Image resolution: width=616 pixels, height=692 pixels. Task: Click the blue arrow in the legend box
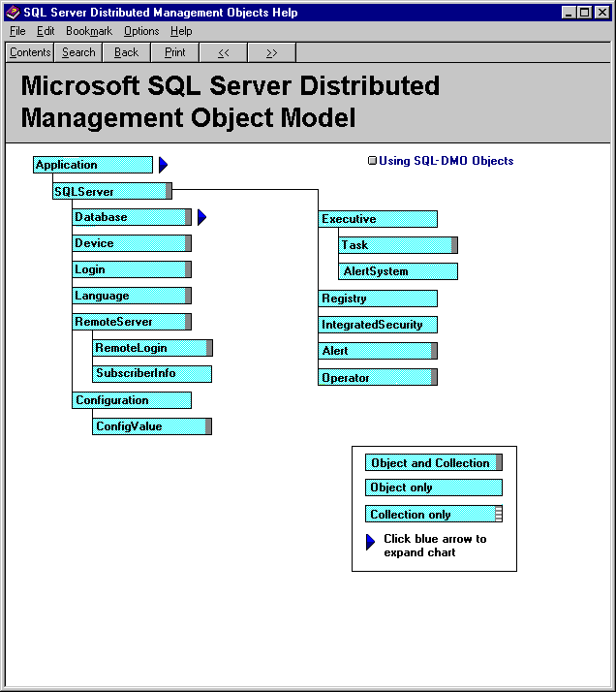(370, 543)
